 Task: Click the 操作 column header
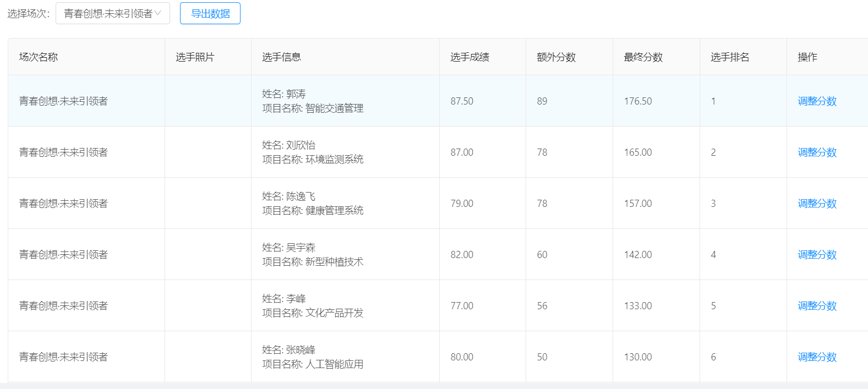[x=827, y=57]
